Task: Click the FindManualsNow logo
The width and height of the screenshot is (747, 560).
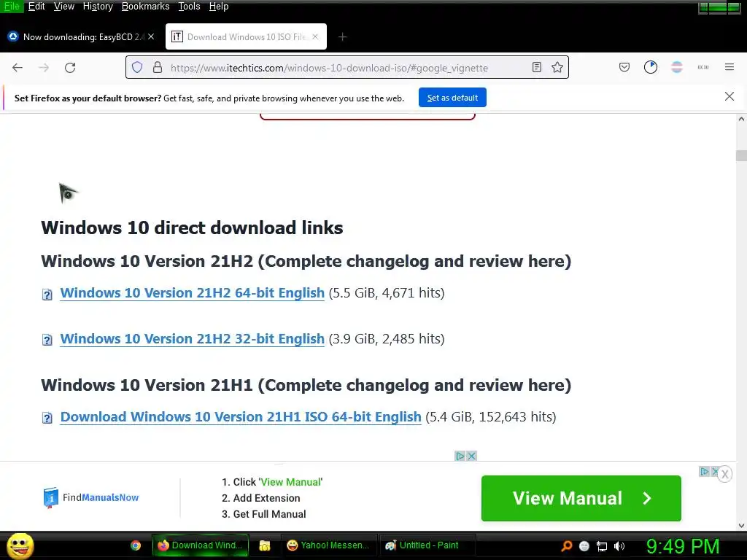Action: coord(91,497)
